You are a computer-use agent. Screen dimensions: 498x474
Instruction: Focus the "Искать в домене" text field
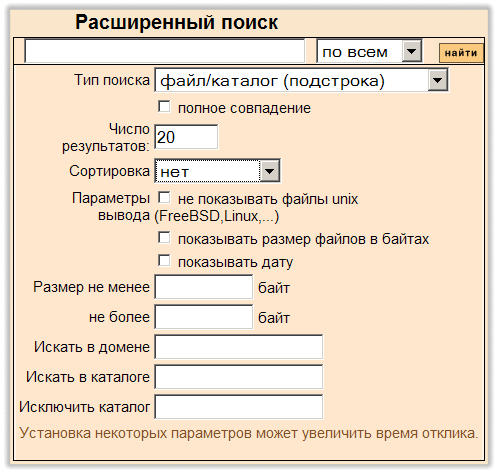[x=239, y=347]
